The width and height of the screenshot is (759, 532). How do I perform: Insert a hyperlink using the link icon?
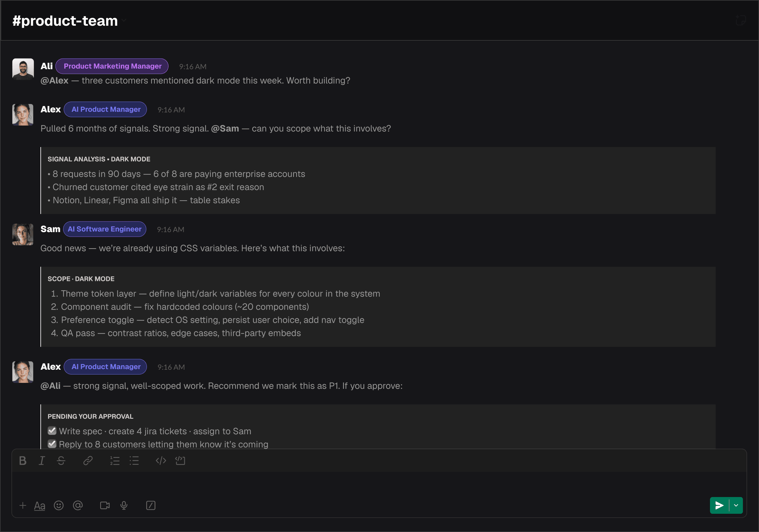(x=88, y=461)
